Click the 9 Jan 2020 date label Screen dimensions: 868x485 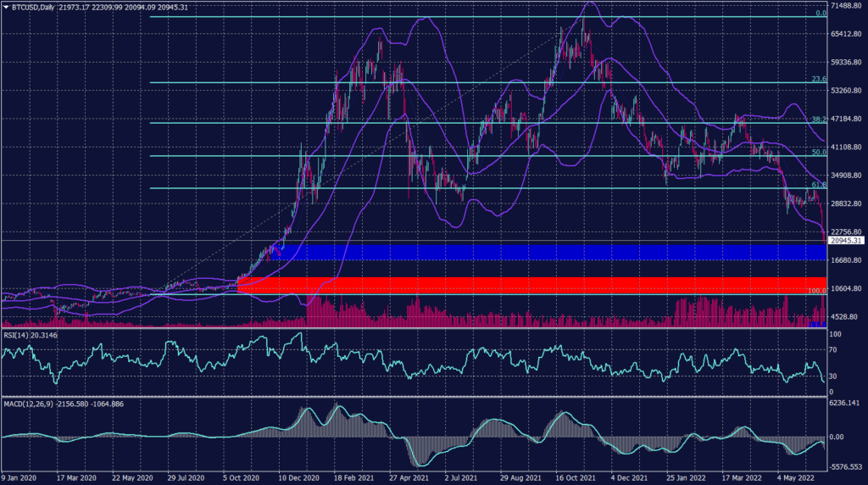click(x=20, y=478)
